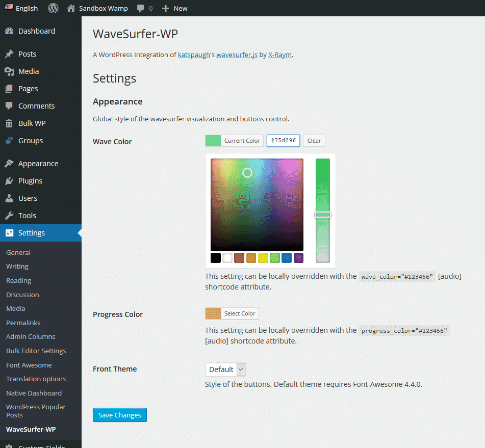
Task: Open the Dashboard menu
Action: [x=37, y=31]
